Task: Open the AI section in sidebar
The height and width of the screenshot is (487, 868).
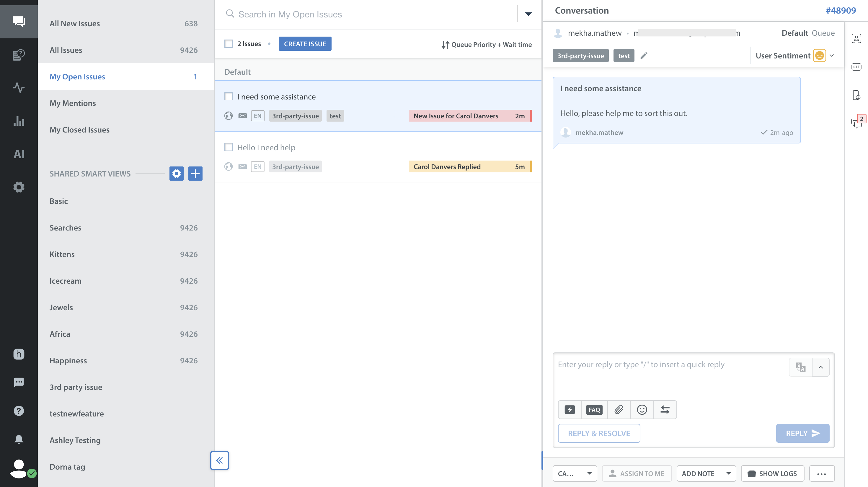Action: (x=19, y=154)
